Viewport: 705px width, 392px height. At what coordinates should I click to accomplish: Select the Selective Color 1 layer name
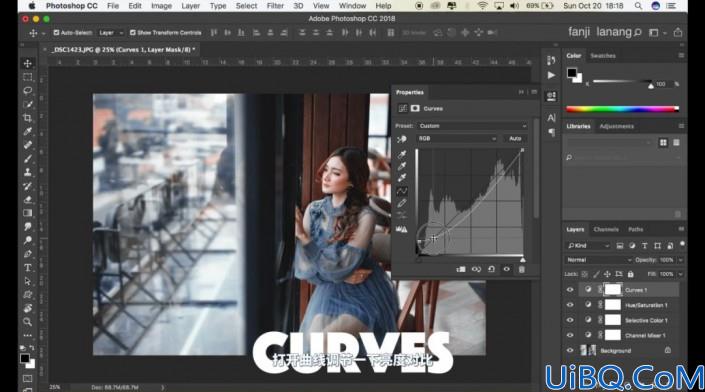pos(646,321)
